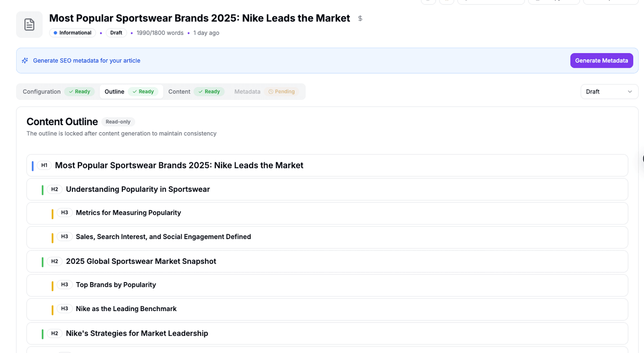
Task: Click the Informational tag badge
Action: 72,33
